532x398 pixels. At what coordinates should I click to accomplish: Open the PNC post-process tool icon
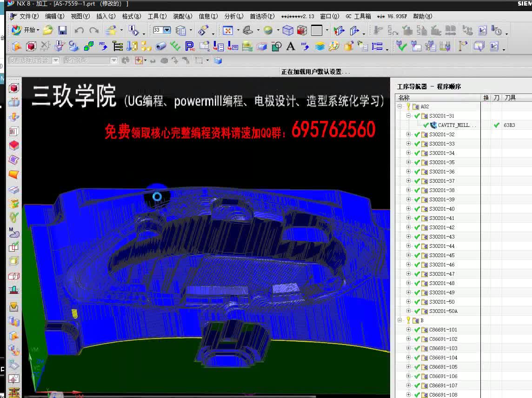click(190, 46)
